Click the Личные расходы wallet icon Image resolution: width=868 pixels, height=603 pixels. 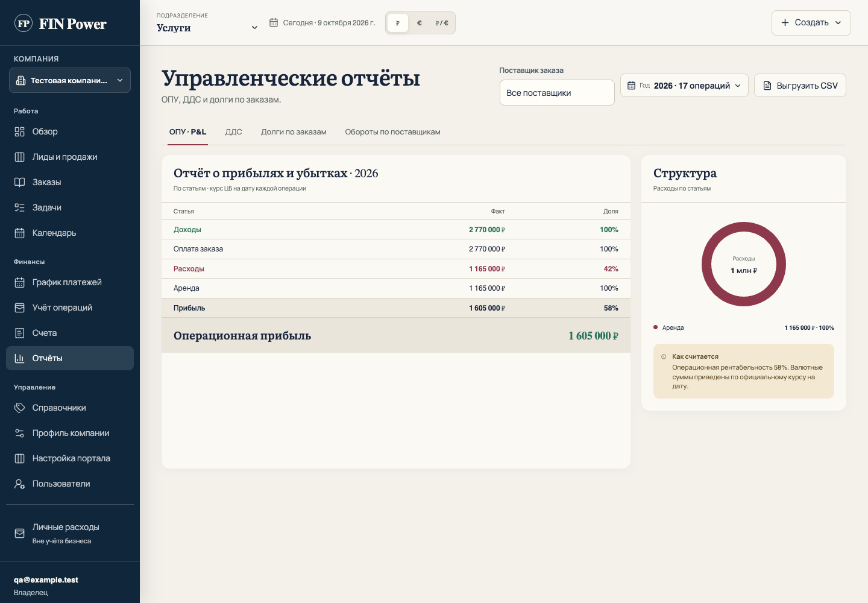tap(19, 533)
